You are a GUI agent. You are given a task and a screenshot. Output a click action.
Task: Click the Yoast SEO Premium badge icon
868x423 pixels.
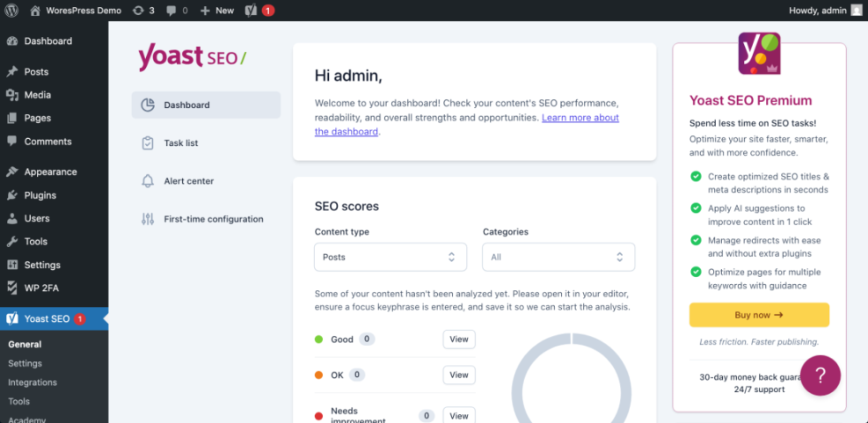click(x=759, y=54)
